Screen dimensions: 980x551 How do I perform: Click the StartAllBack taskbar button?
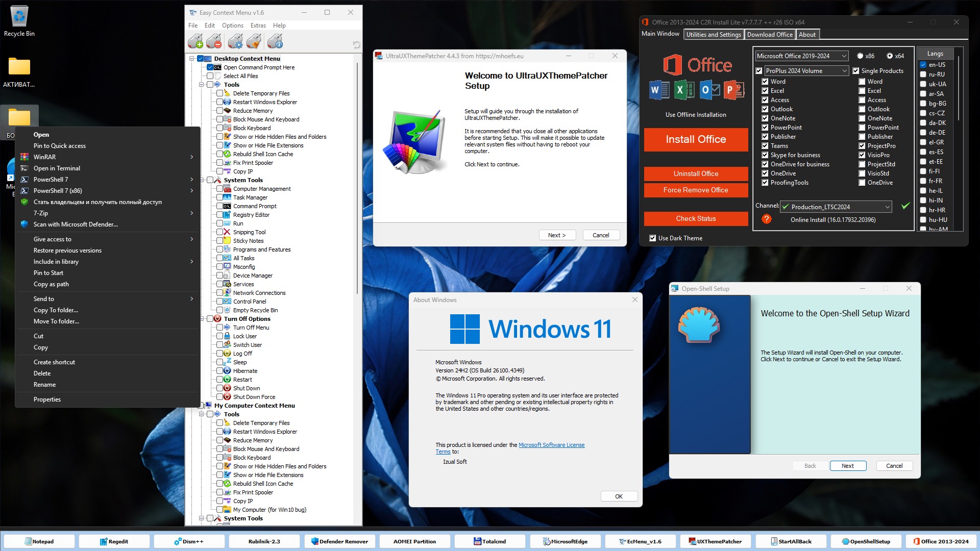click(791, 541)
